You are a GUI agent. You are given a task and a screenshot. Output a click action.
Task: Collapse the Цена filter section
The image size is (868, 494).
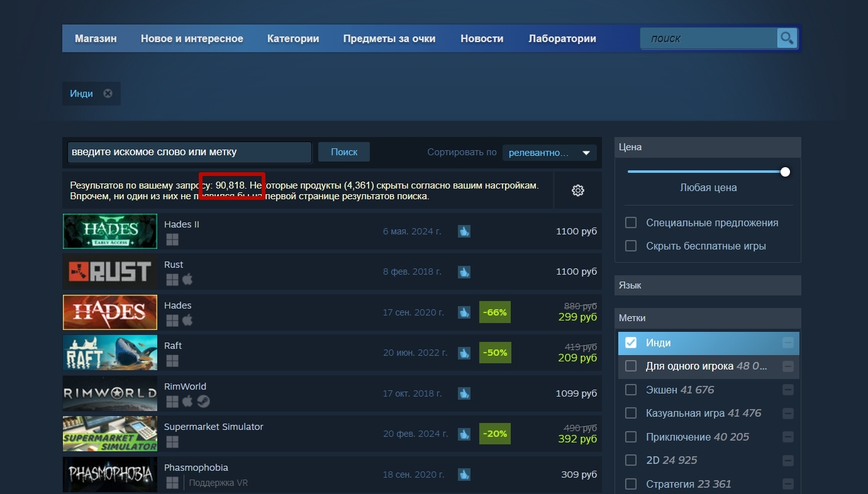coord(708,147)
